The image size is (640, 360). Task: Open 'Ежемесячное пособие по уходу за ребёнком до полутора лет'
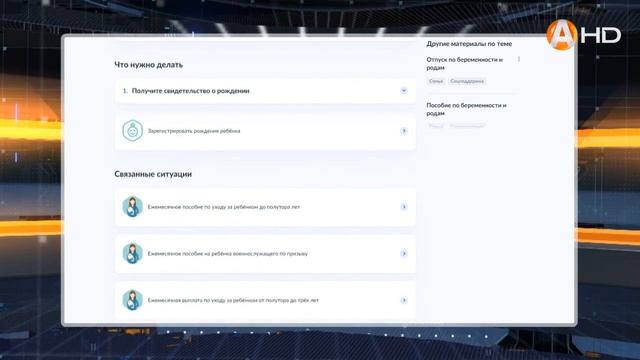pyautogui.click(x=224, y=207)
